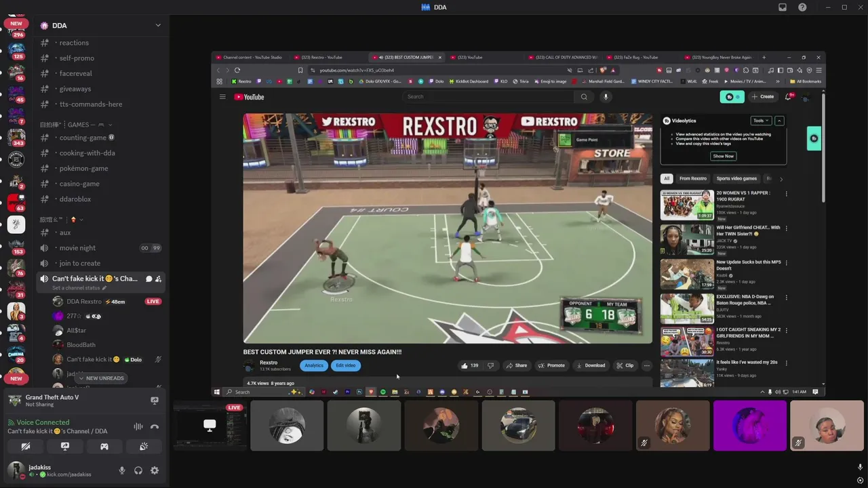Image resolution: width=868 pixels, height=488 pixels.
Task: Open the tts-commands-here channel
Action: (x=100, y=104)
